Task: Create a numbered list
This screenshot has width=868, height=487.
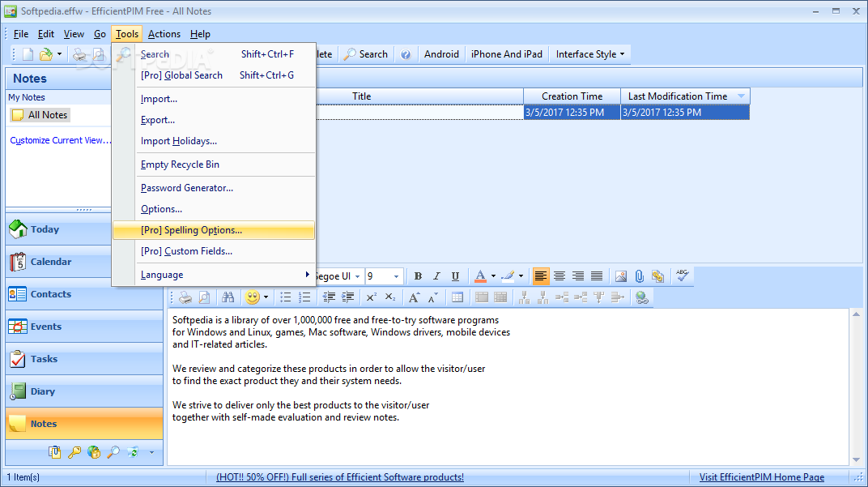Action: coord(304,297)
